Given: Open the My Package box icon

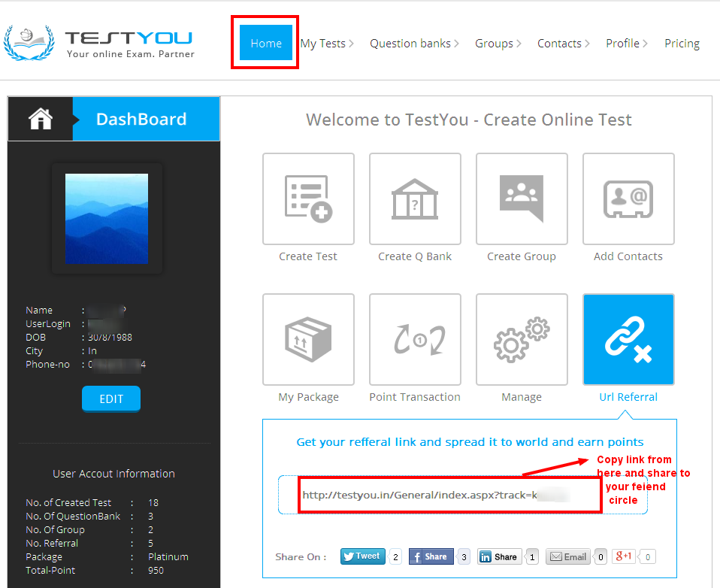Looking at the screenshot, I should pos(308,339).
